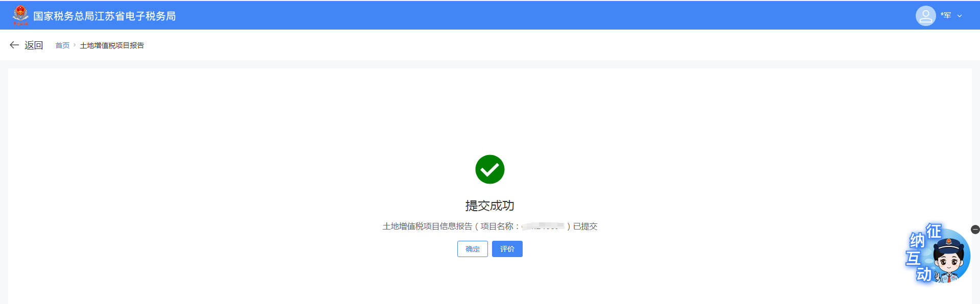Click the 土地增值税项目信息报告 message text

[428, 226]
